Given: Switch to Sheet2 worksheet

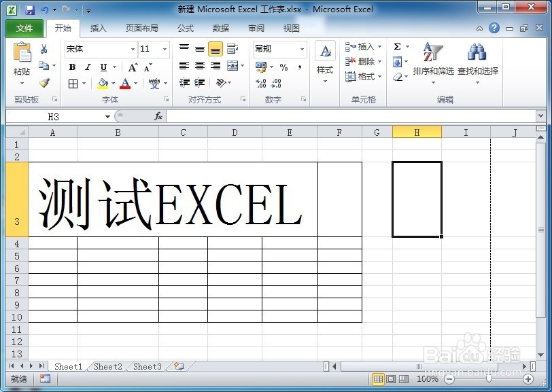Looking at the screenshot, I should tap(107, 366).
